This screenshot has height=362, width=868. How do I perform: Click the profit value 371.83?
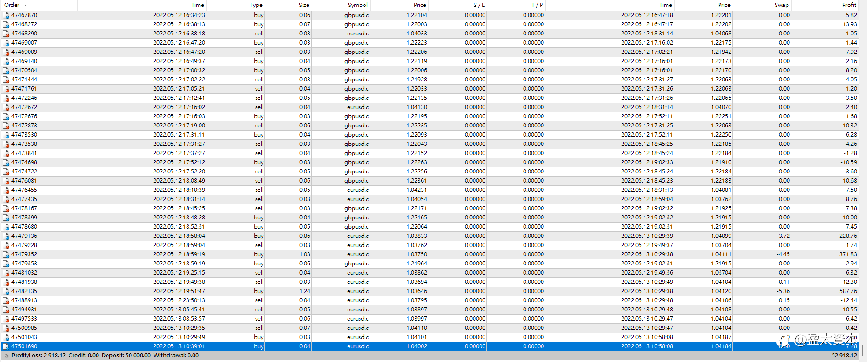848,254
